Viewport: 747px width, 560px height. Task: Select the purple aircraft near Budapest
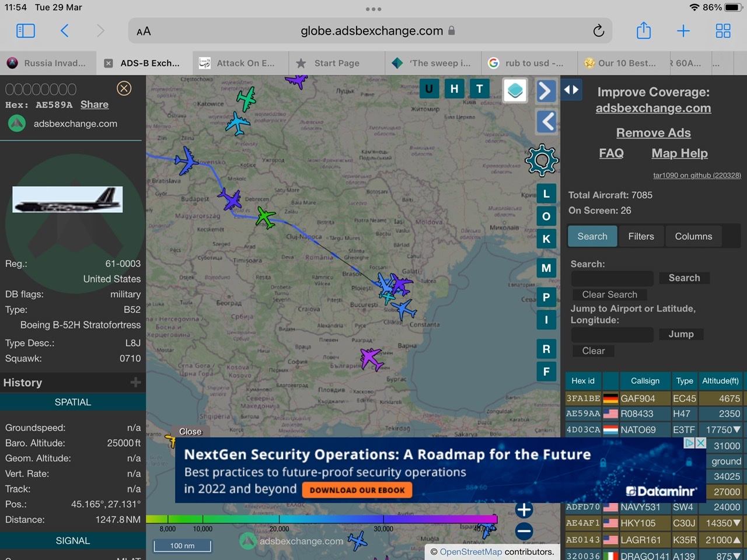point(230,199)
